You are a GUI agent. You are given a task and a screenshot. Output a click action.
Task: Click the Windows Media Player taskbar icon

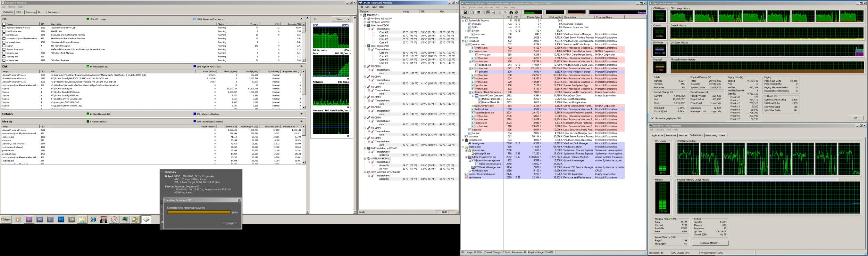pos(18,219)
